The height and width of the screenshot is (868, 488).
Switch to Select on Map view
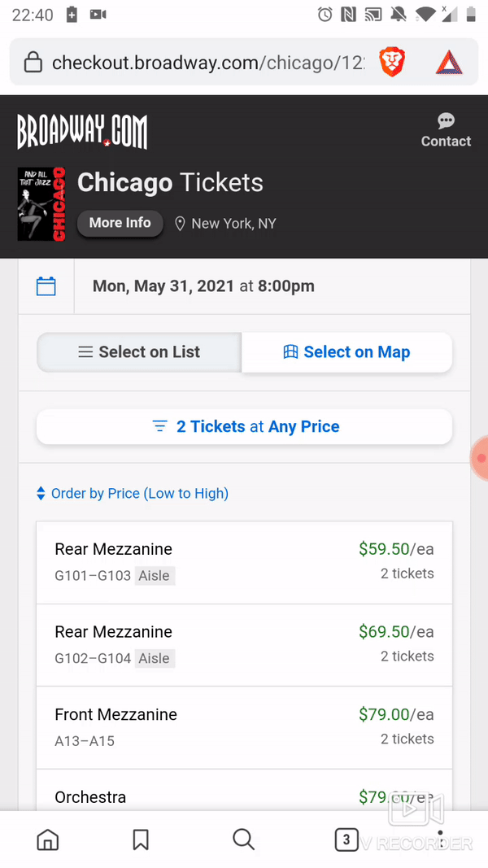346,352
